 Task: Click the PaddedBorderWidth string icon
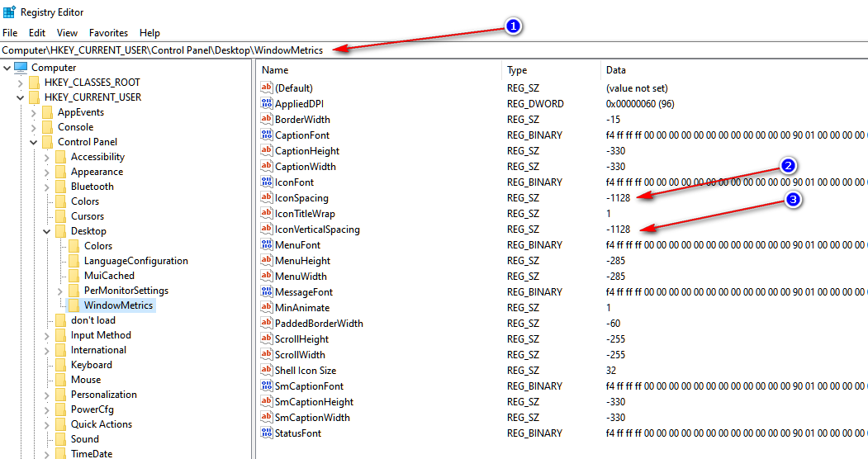pos(267,323)
